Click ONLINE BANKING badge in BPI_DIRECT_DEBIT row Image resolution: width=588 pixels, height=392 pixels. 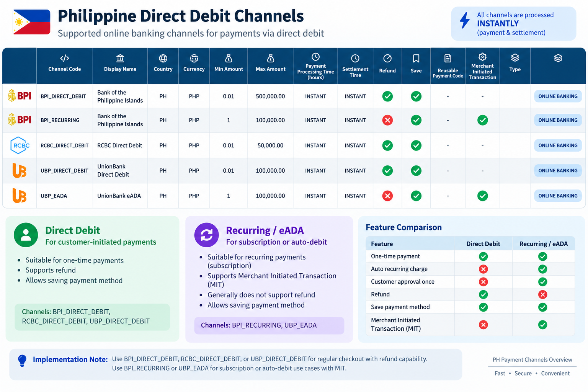click(558, 96)
